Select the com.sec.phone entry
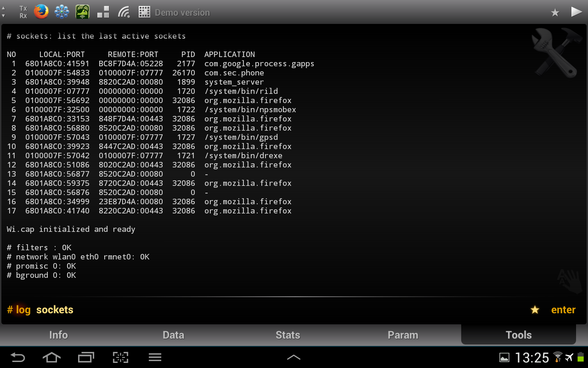 click(234, 73)
